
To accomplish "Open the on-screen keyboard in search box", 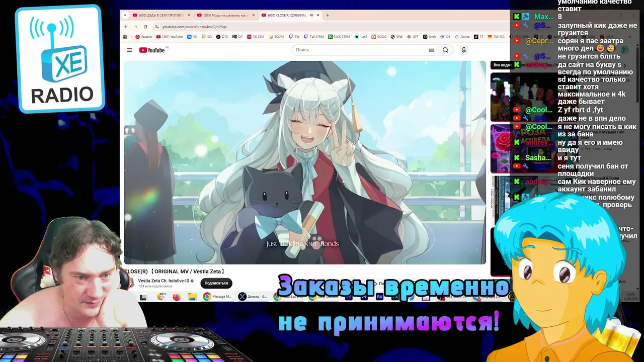I will 431,50.
